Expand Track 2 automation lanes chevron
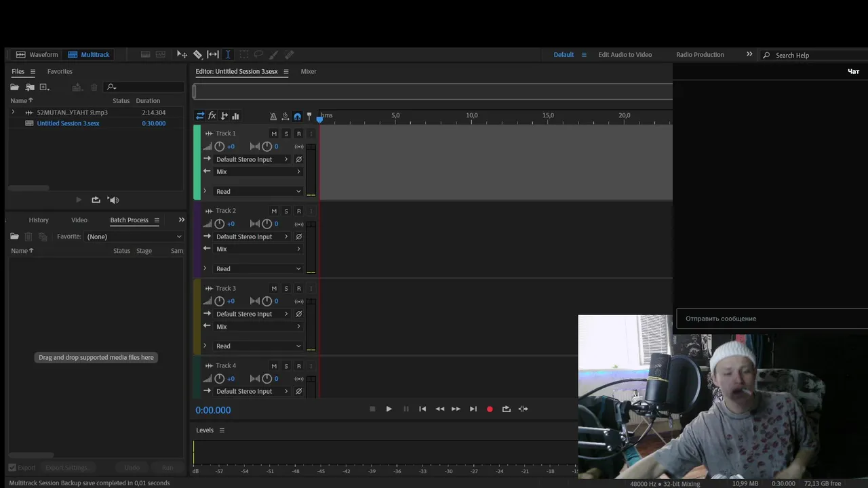Viewport: 868px width, 488px height. coord(205,268)
